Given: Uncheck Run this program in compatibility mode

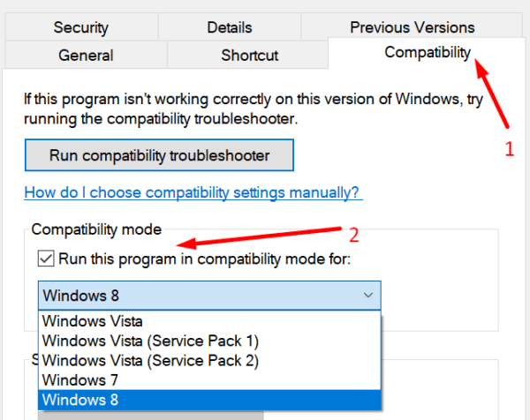Looking at the screenshot, I should [45, 259].
